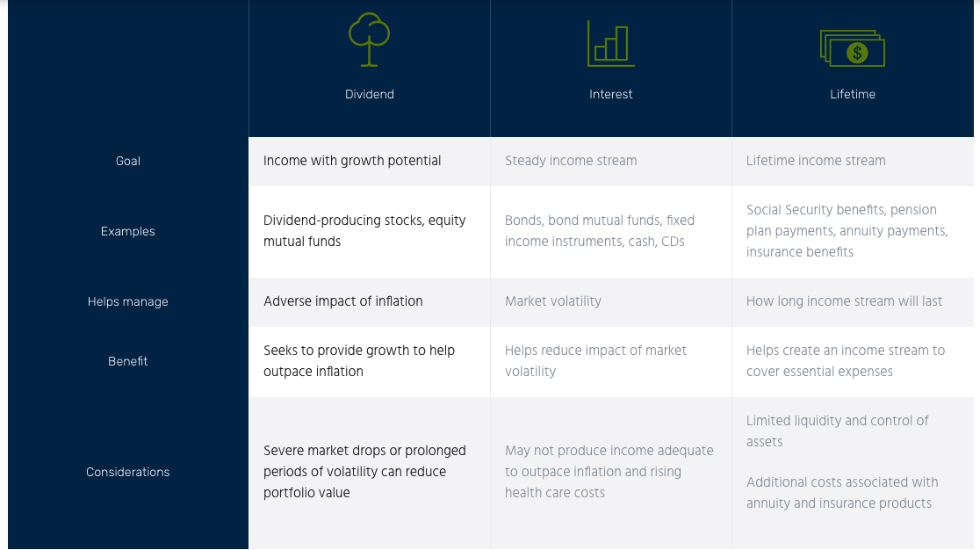Click 'Dividend-producing stocks, equity mutual funds' text

pyautogui.click(x=364, y=231)
